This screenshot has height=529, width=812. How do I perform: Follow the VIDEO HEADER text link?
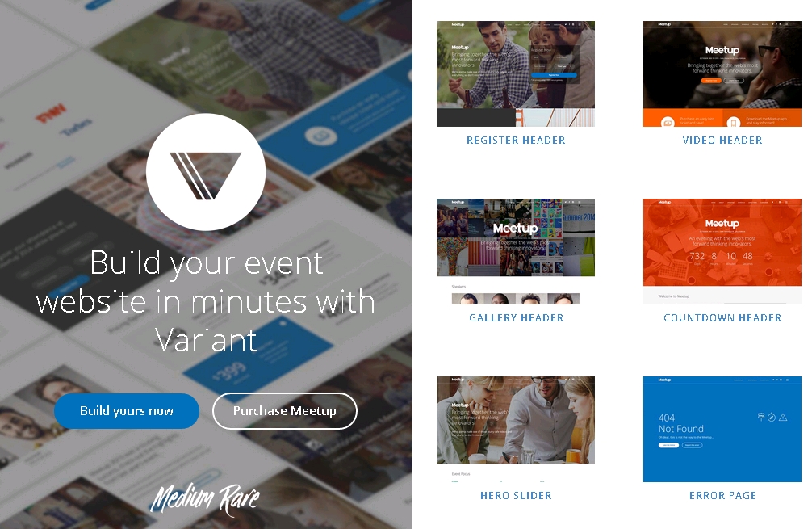pyautogui.click(x=722, y=141)
